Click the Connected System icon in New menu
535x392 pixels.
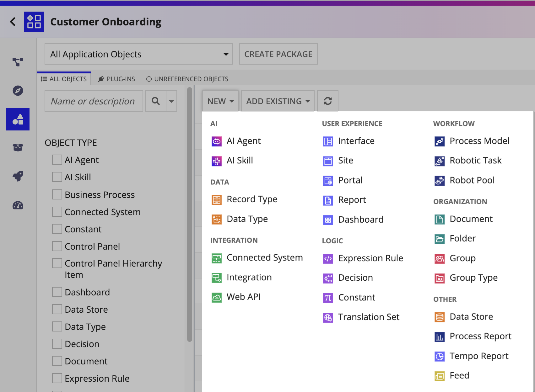[217, 258]
